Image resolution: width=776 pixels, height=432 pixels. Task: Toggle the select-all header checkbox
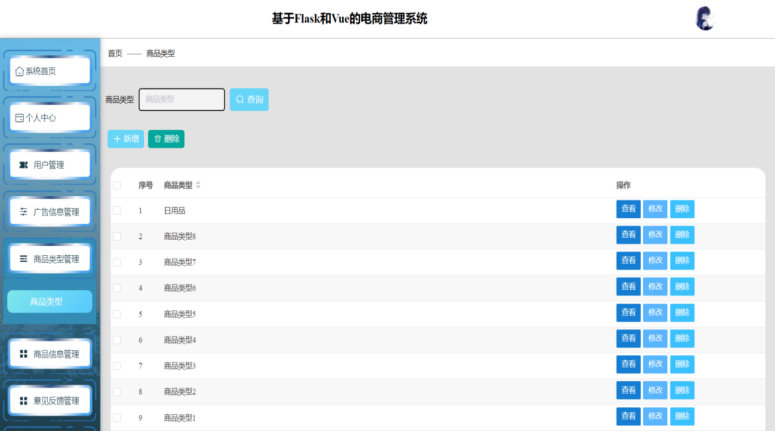coord(117,185)
